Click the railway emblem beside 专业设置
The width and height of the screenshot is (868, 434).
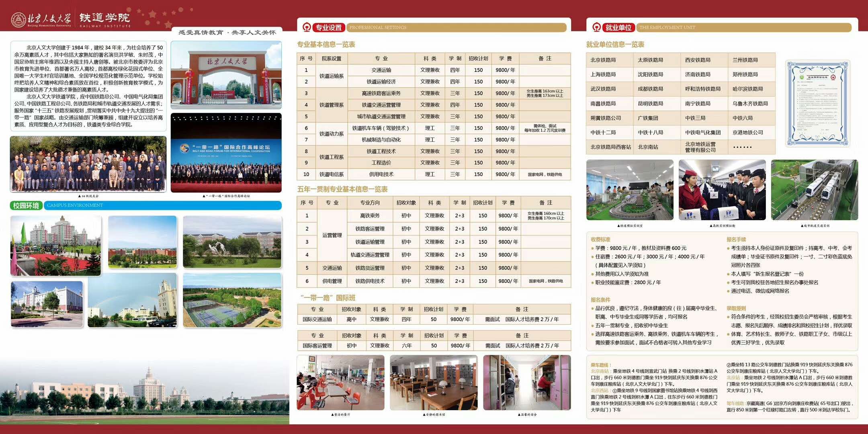tap(307, 27)
